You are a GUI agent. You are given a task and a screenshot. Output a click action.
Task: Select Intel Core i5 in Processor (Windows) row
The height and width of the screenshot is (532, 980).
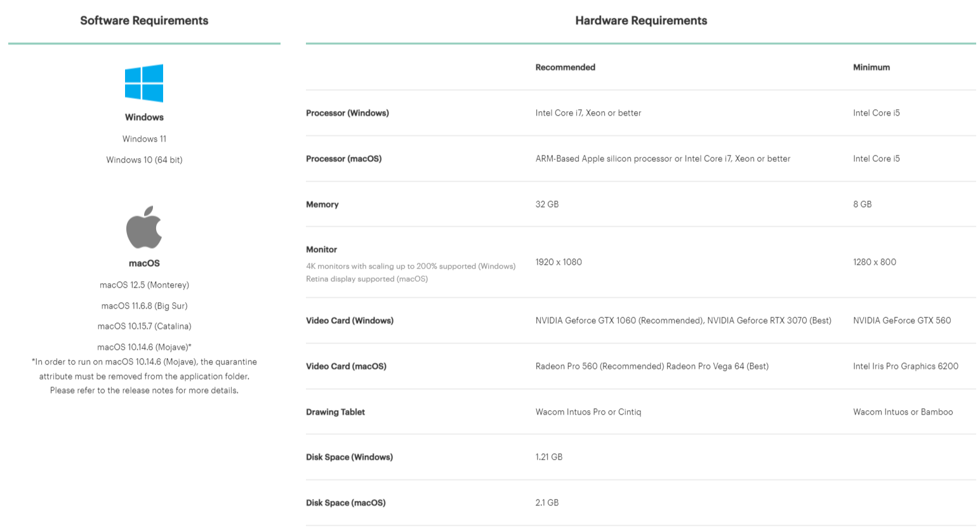click(x=876, y=113)
